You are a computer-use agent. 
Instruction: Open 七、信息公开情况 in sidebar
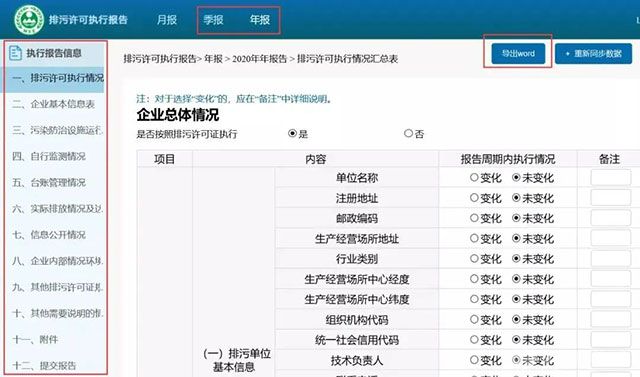point(49,235)
